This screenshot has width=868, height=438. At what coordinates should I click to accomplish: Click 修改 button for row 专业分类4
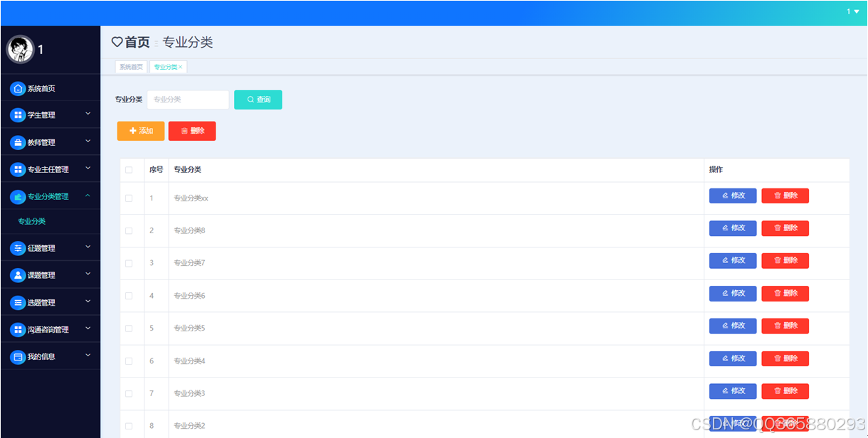click(733, 358)
